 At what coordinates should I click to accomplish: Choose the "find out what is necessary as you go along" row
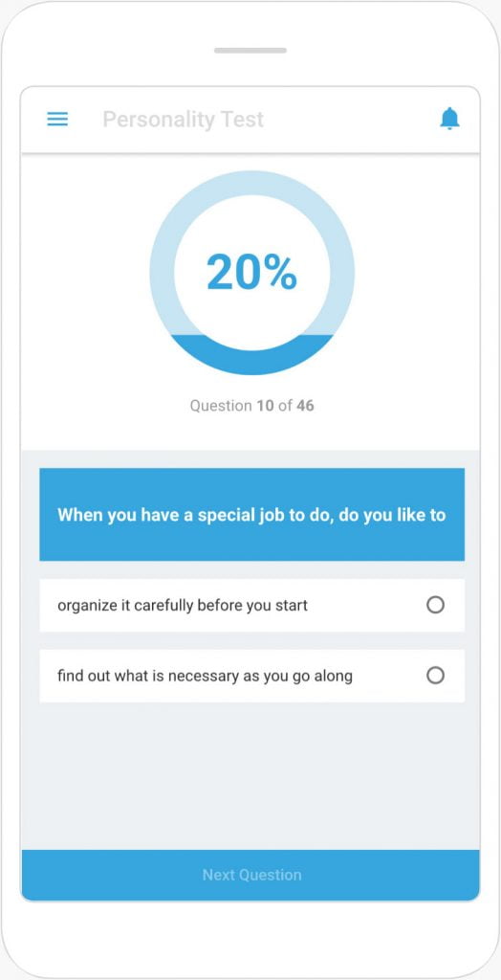click(x=251, y=676)
